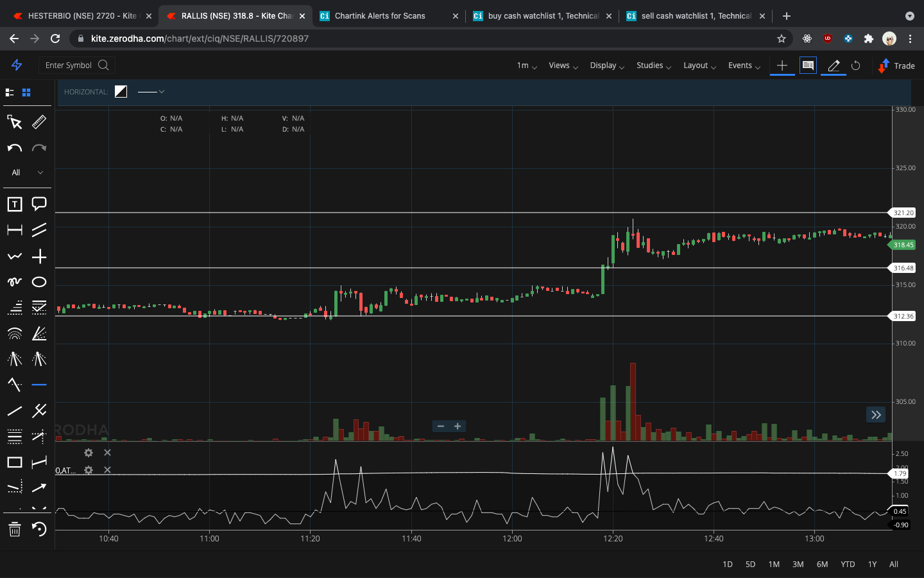The image size is (924, 578).
Task: Open the Studies menu
Action: coord(651,66)
